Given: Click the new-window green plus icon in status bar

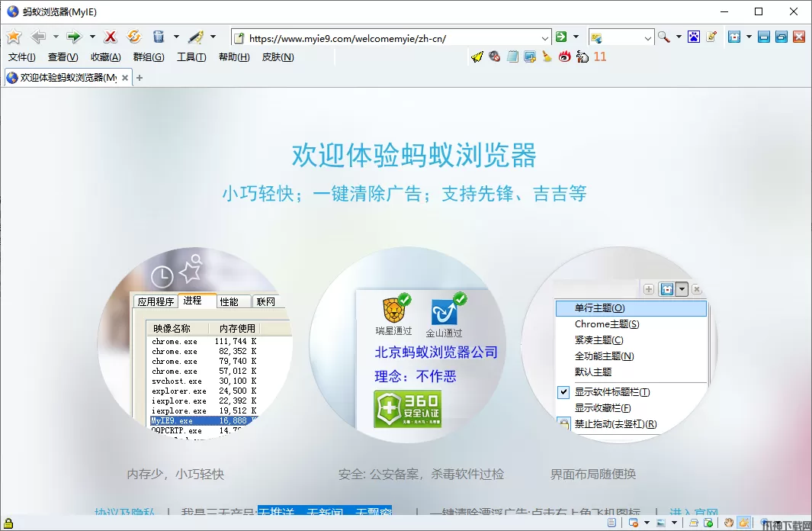Looking at the screenshot, I should click(x=708, y=523).
